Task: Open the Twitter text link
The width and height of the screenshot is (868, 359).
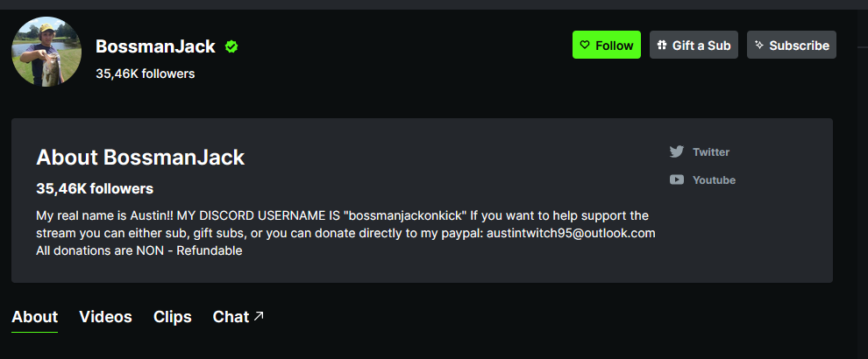Action: pos(711,151)
